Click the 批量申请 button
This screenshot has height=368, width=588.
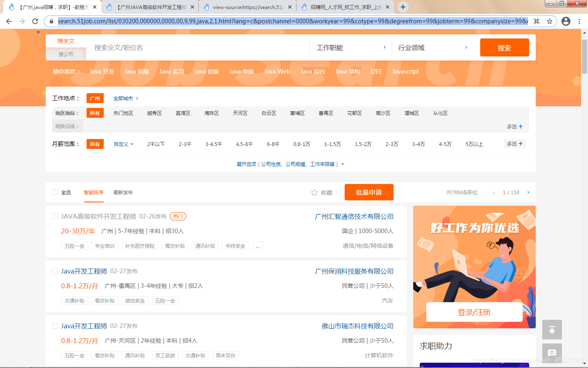[369, 192]
